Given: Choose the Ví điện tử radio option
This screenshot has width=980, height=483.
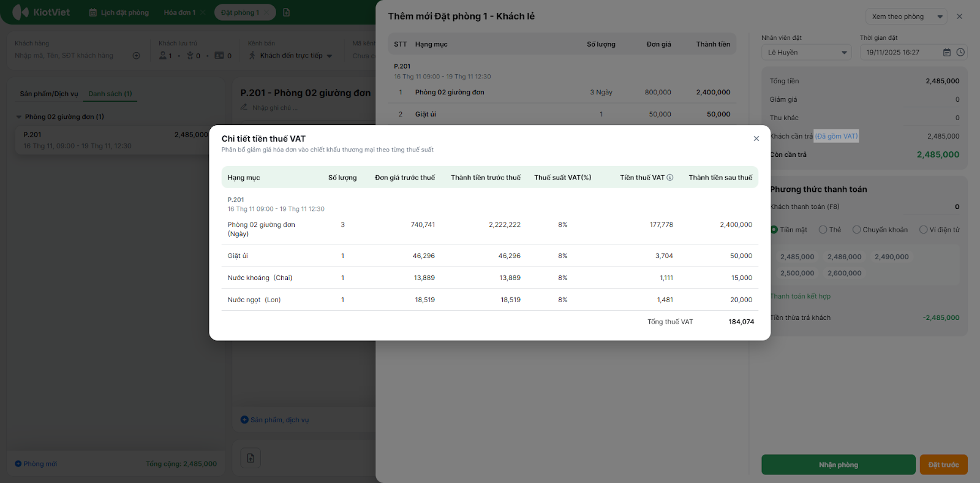Looking at the screenshot, I should (924, 230).
